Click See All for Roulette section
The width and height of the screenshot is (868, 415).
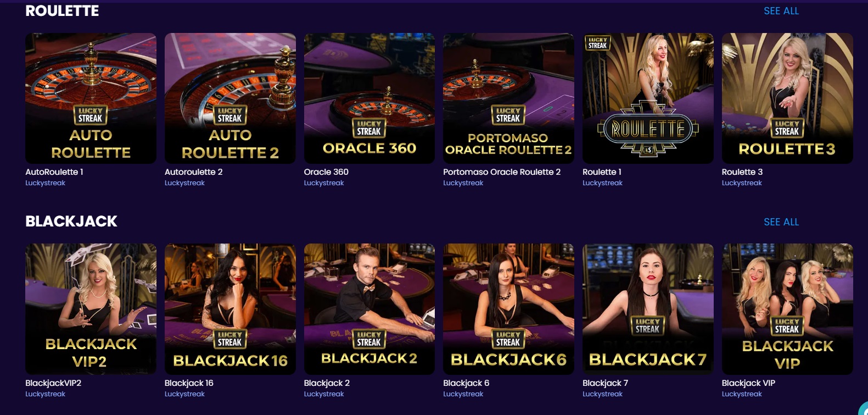click(x=781, y=11)
